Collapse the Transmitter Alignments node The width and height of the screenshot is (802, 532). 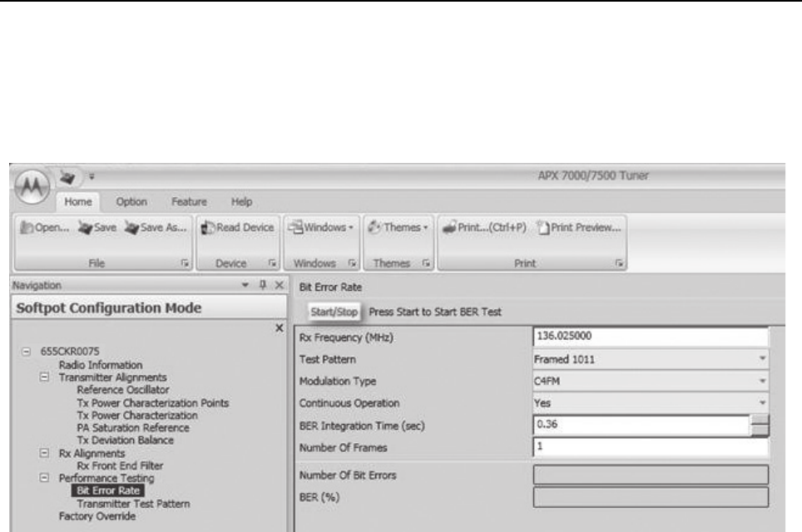point(44,377)
